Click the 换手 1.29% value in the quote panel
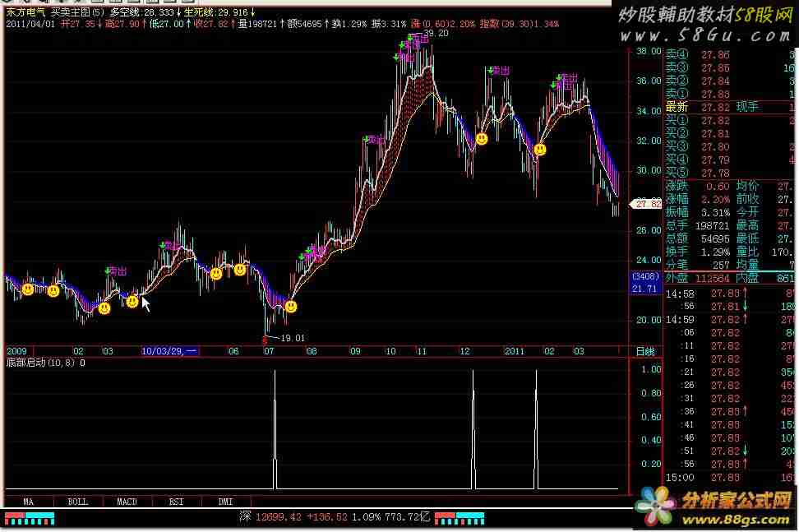Viewport: 799px width, 532px height. [716, 252]
